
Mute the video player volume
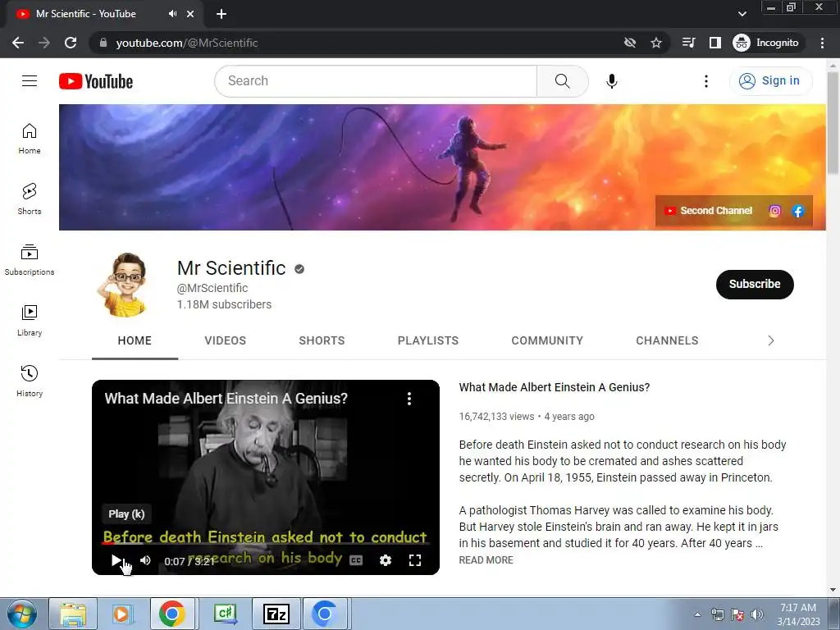[x=145, y=560]
